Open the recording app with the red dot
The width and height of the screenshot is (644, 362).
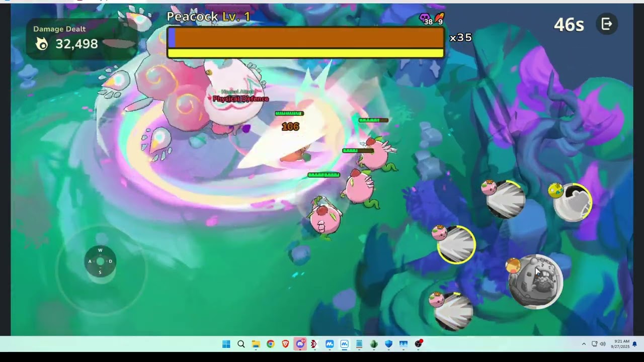[x=419, y=344]
